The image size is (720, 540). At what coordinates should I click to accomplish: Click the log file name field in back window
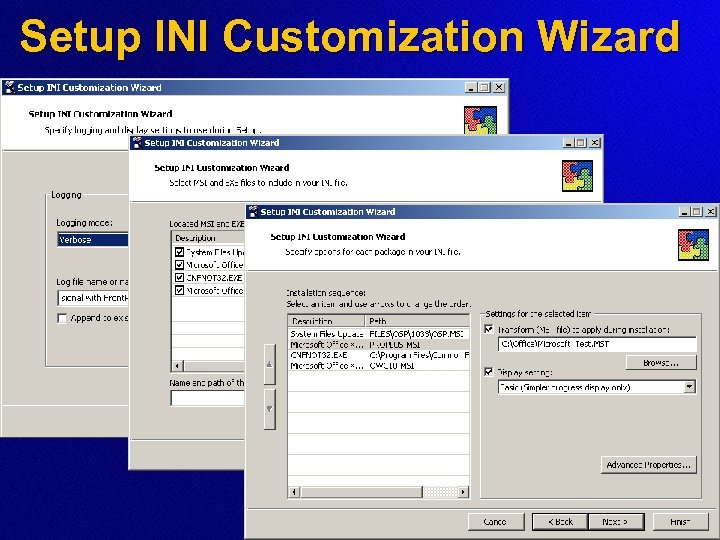tap(93, 298)
